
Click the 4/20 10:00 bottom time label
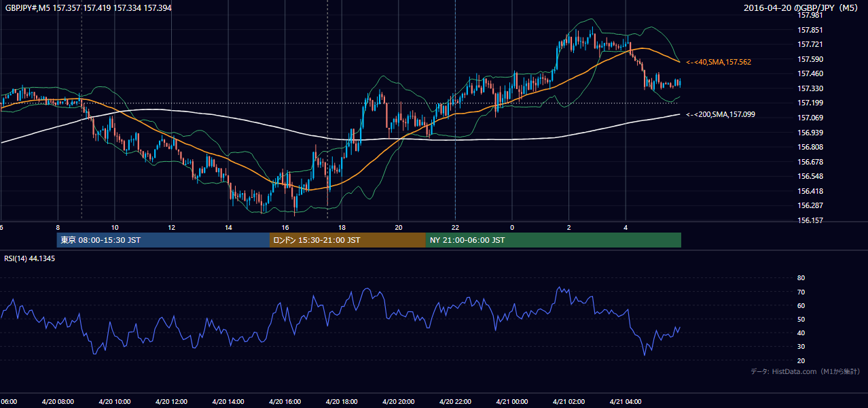[x=115, y=401]
